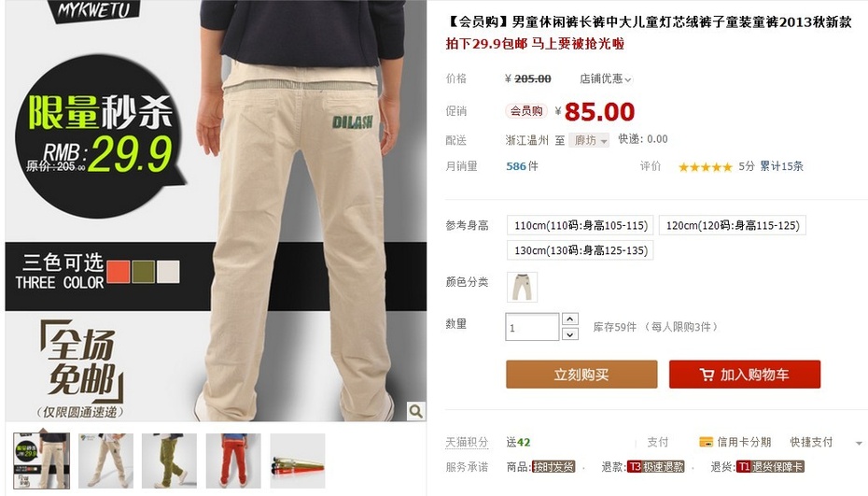Click the 立刻购买 button

coord(581,375)
